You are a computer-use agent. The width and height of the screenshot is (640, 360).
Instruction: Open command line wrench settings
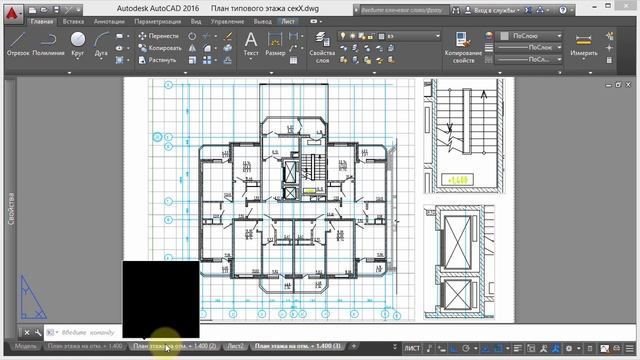pos(38,333)
